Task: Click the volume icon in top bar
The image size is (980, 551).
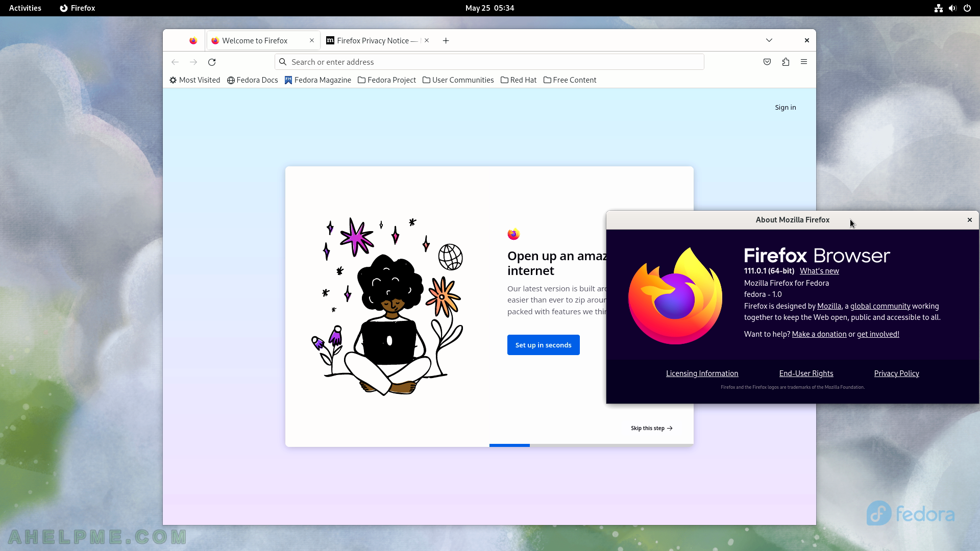Action: point(952,8)
